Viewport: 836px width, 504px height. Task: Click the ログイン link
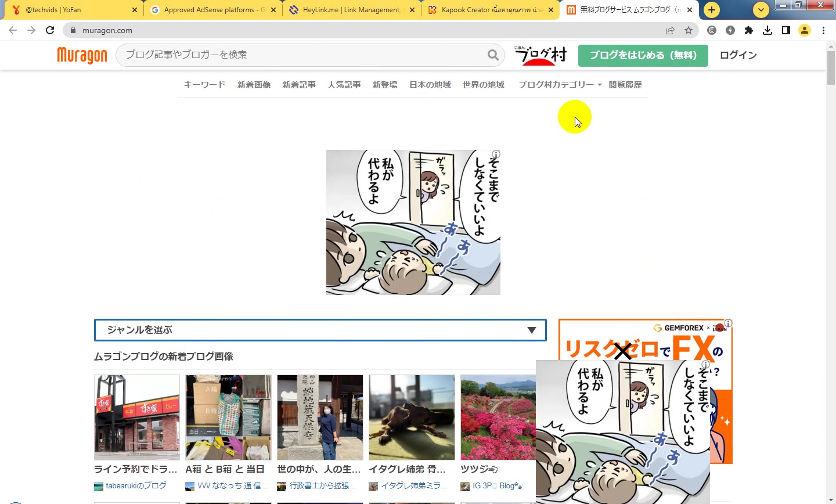pyautogui.click(x=738, y=55)
